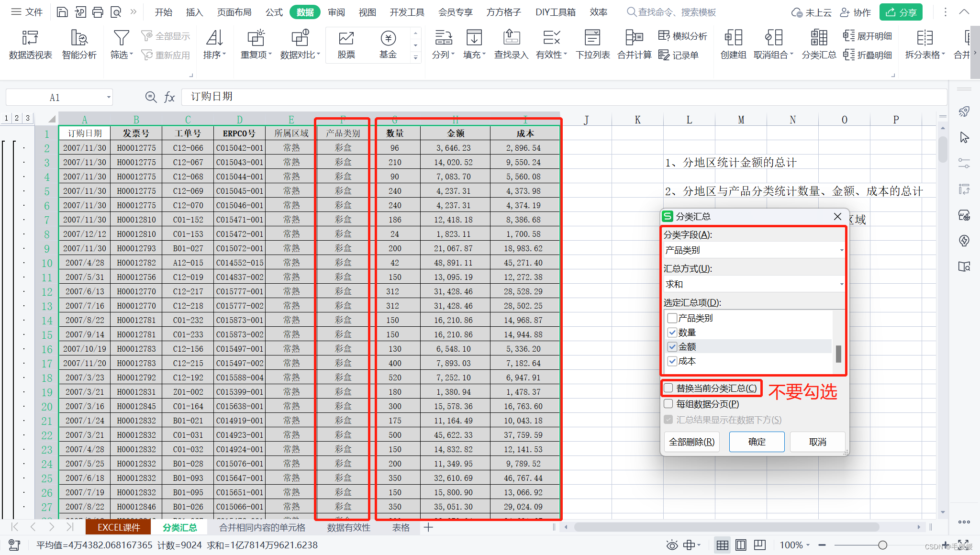Click the zoom slider handle in status bar

(x=882, y=545)
